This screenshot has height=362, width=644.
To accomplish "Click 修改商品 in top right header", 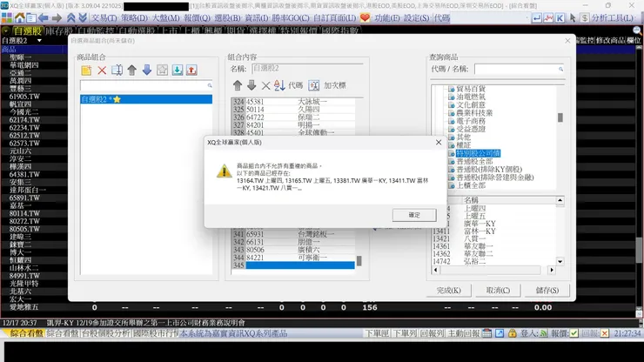I will 610,40.
